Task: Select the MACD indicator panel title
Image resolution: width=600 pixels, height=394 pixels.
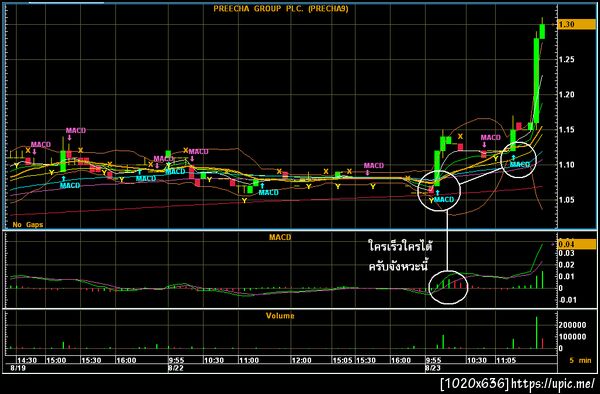Action: 280,237
